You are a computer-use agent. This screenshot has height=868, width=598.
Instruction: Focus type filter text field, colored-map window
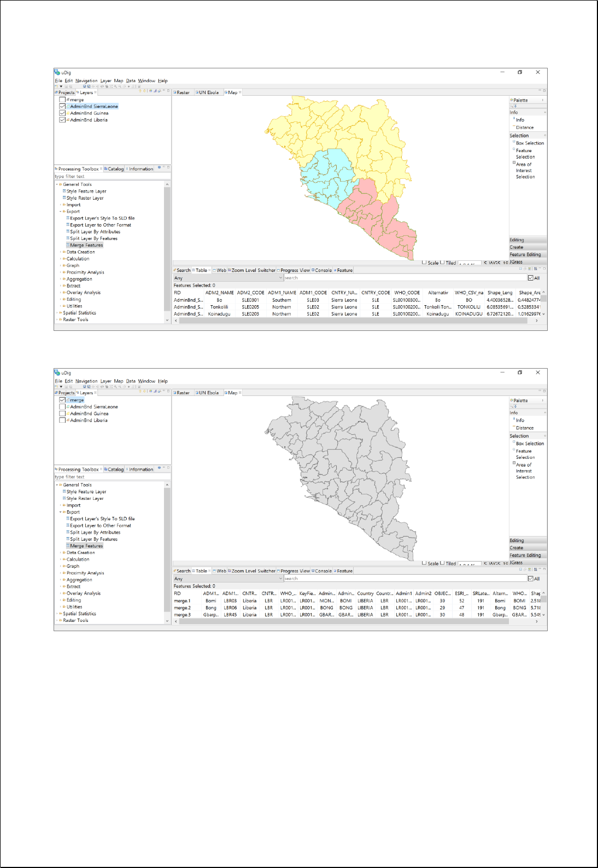point(112,176)
